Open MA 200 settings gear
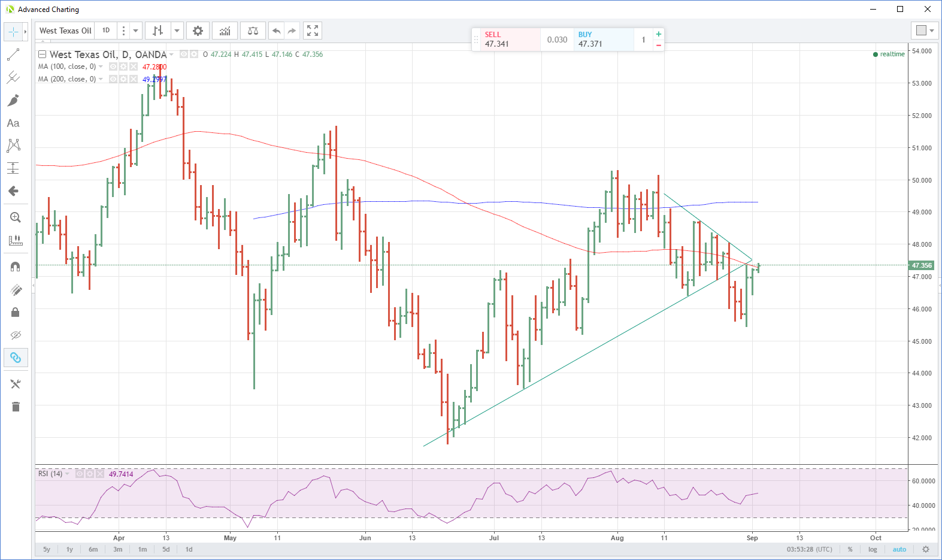Viewport: 942px width, 560px height. click(123, 79)
